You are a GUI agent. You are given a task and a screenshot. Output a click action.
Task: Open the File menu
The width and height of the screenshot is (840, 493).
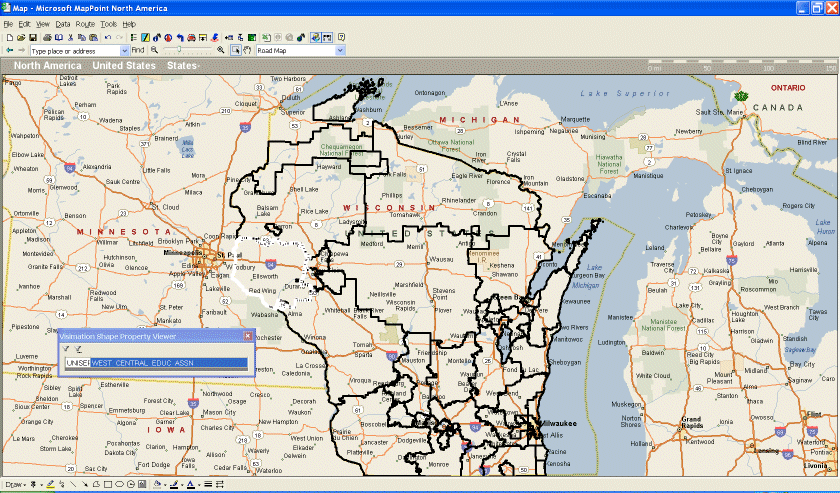coord(8,24)
